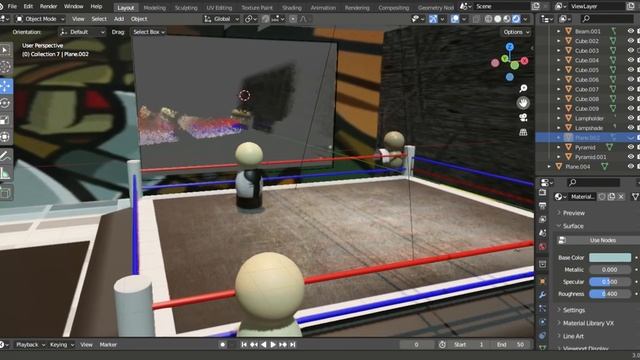Toggle the camera view icon
Viewport: 640px width, 360px height.
[x=523, y=118]
